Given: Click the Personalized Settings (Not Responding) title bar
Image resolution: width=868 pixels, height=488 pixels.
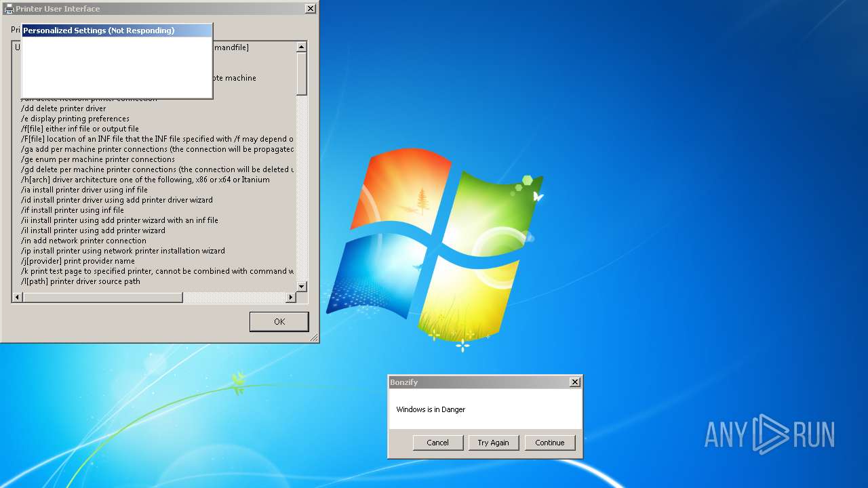Looking at the screenshot, I should (x=117, y=30).
